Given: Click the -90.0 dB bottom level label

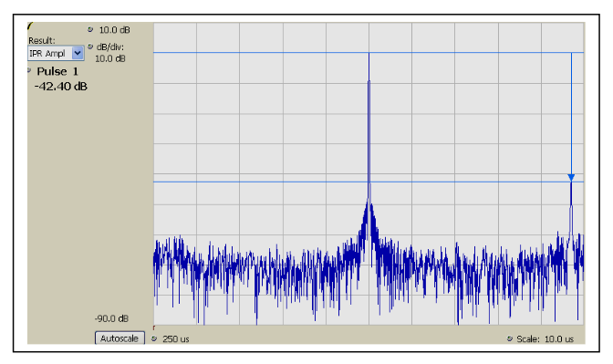Looking at the screenshot, I should (111, 318).
